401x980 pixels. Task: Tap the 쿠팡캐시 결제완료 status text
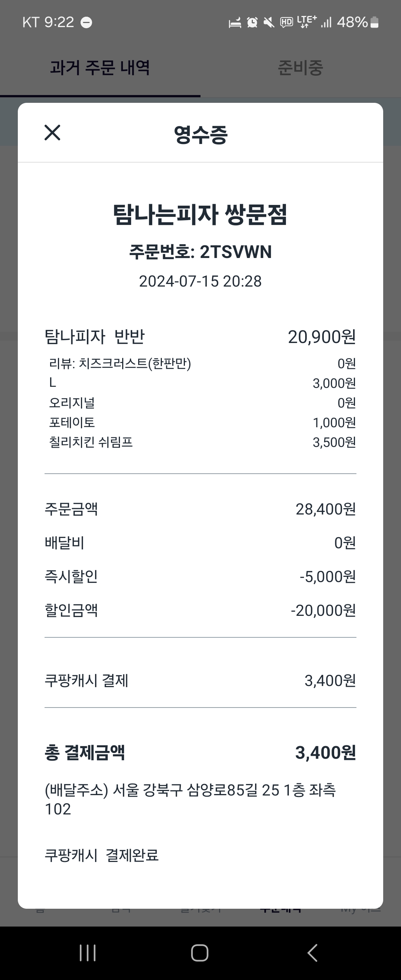coord(102,855)
